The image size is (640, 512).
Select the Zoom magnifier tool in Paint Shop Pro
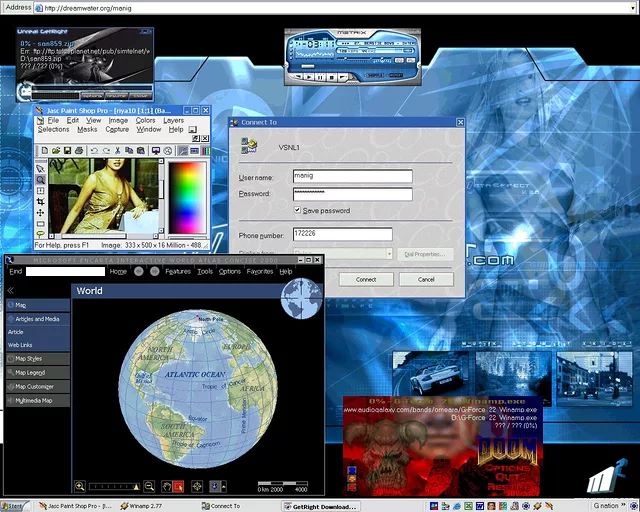pyautogui.click(x=41, y=180)
